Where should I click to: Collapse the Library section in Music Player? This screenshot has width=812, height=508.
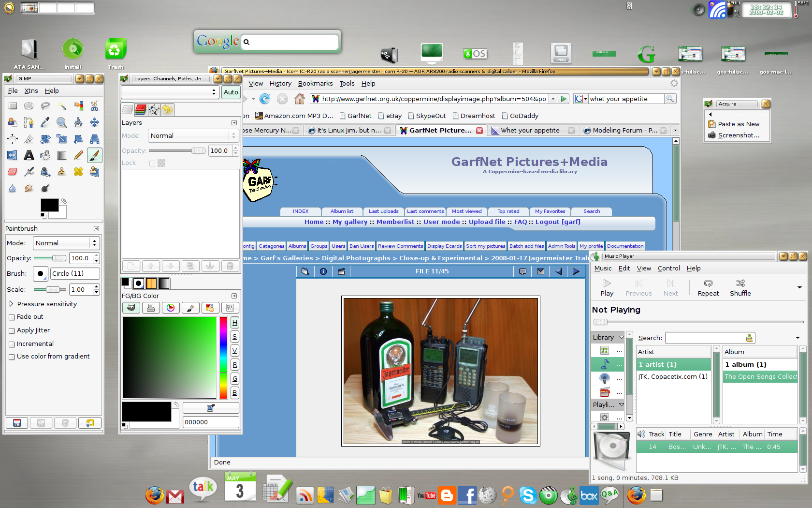coord(622,337)
